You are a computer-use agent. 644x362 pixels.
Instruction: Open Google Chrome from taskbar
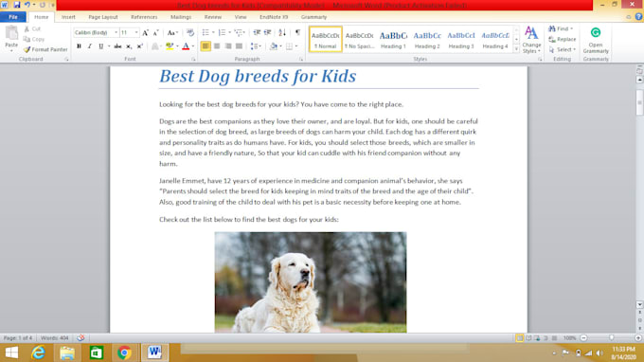(x=124, y=353)
